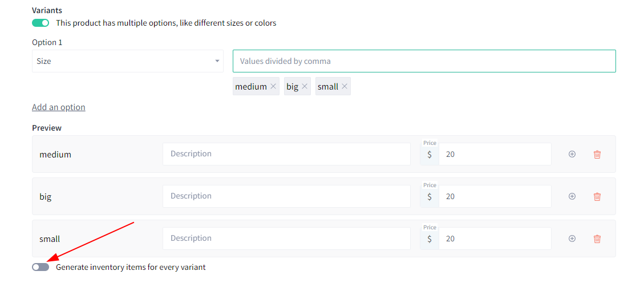Remove the small size tag
This screenshot has height=283, width=644.
pos(345,87)
